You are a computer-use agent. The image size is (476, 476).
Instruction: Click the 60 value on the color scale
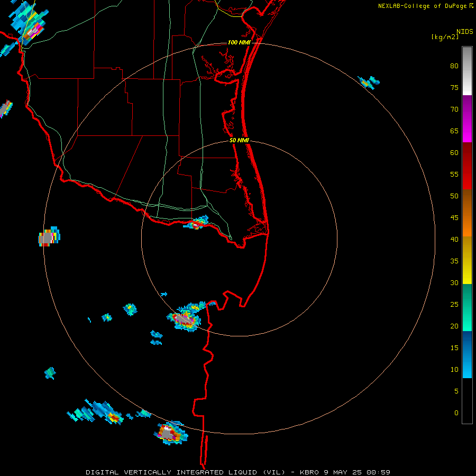(x=454, y=153)
